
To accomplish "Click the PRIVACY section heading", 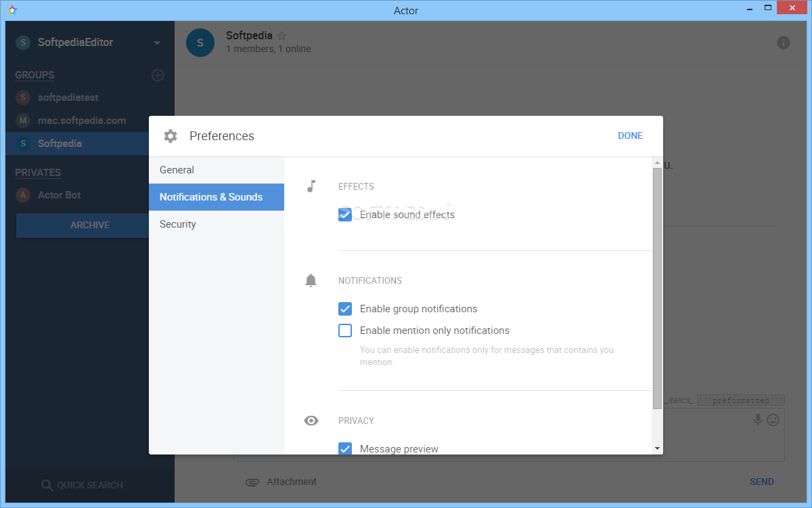I will click(356, 421).
